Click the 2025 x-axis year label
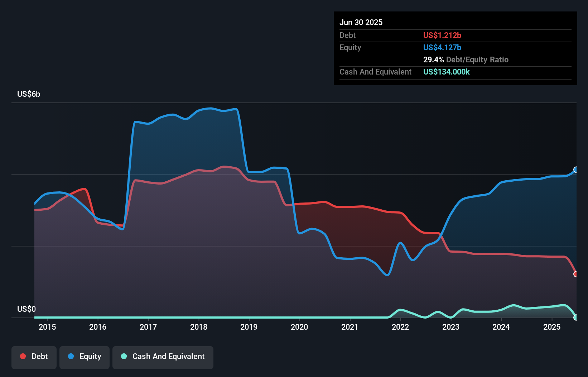This screenshot has height=377, width=588. (552, 327)
